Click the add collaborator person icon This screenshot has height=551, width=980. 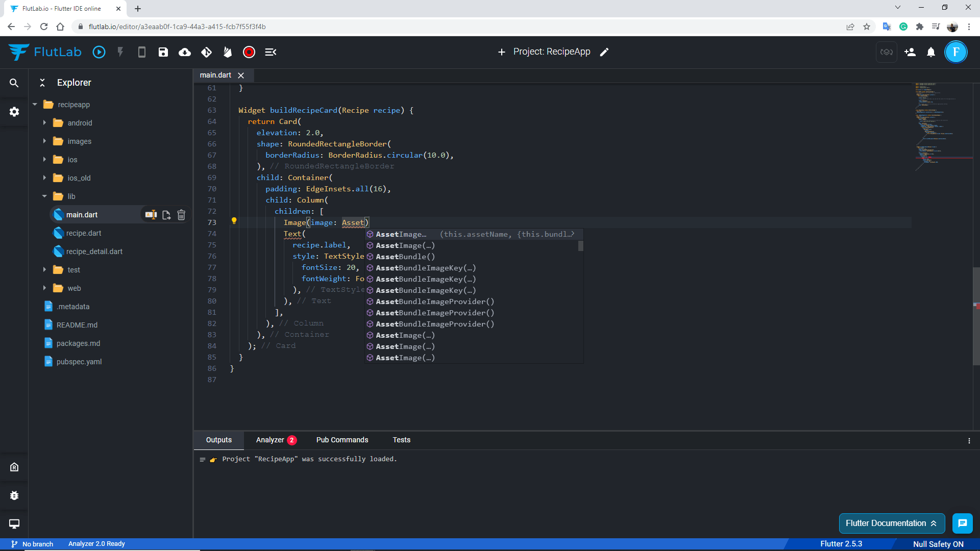coord(910,52)
